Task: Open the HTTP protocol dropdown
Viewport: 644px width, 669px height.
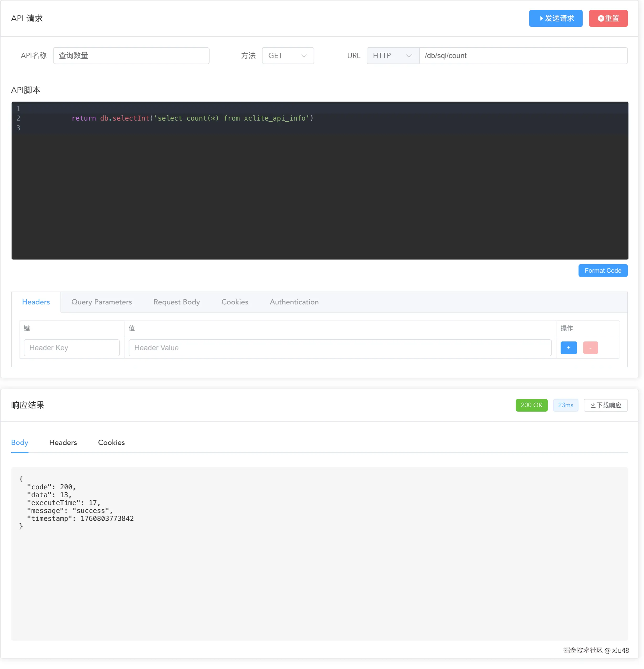Action: pyautogui.click(x=392, y=55)
